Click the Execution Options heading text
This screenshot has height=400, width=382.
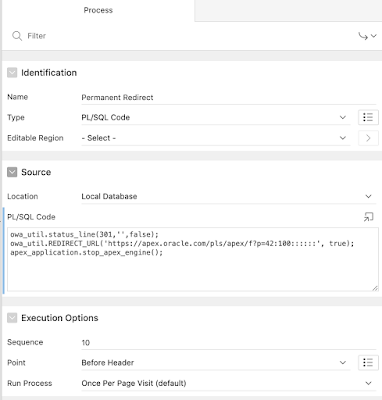[x=60, y=318]
